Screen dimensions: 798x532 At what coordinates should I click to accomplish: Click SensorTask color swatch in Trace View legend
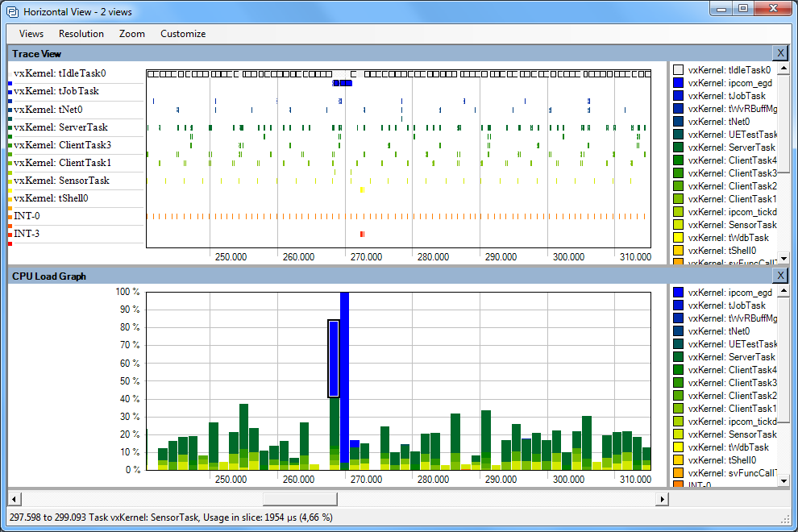(678, 225)
